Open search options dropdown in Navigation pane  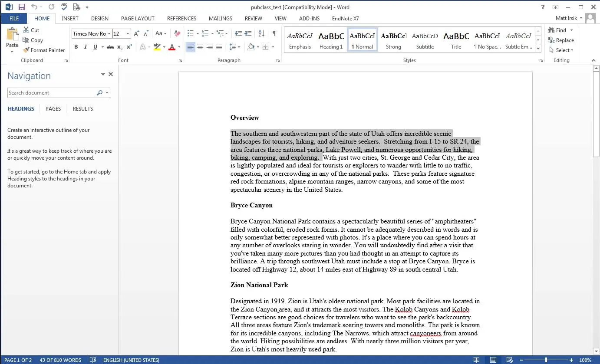[x=107, y=93]
